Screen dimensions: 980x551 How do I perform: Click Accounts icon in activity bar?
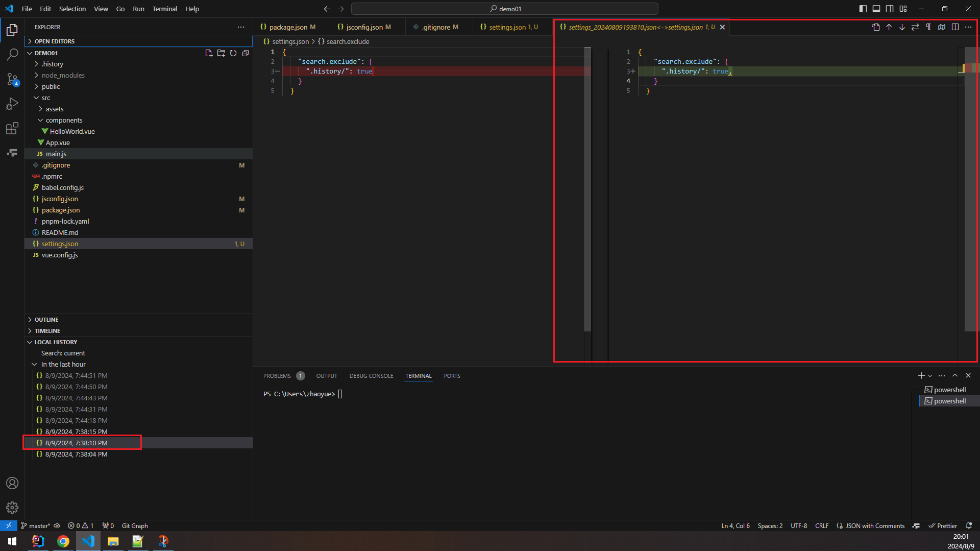12,483
